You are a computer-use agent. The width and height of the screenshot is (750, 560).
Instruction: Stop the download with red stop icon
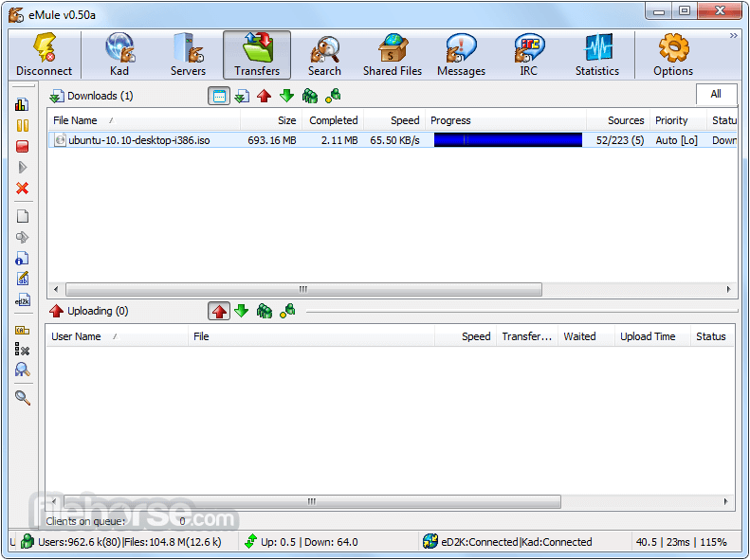(22, 146)
